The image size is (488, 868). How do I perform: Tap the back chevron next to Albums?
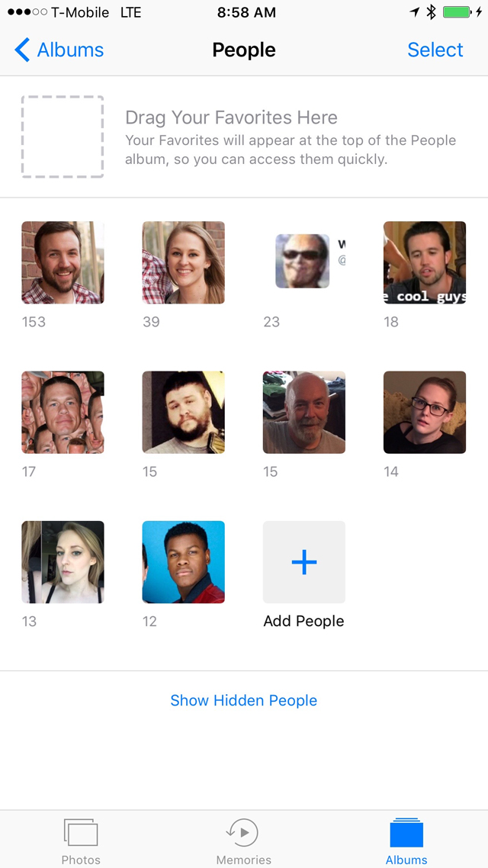[21, 50]
